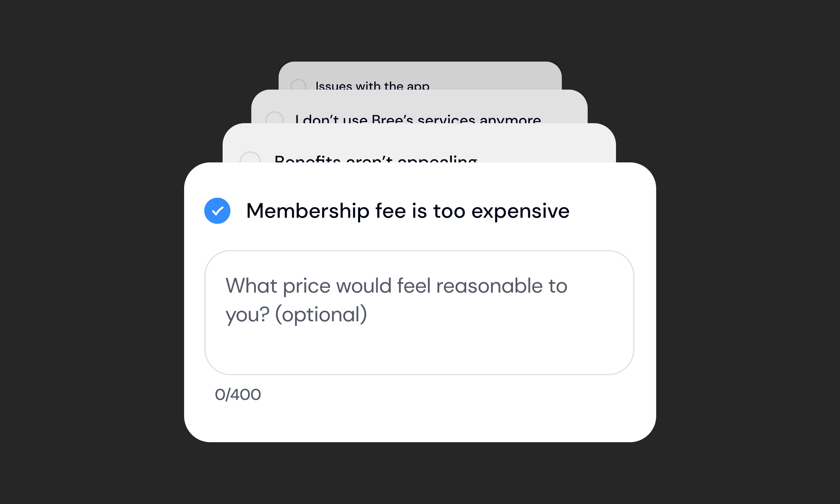Screen dimensions: 840x504
Task: Select the Issues with the app radio
Action: 298,85
